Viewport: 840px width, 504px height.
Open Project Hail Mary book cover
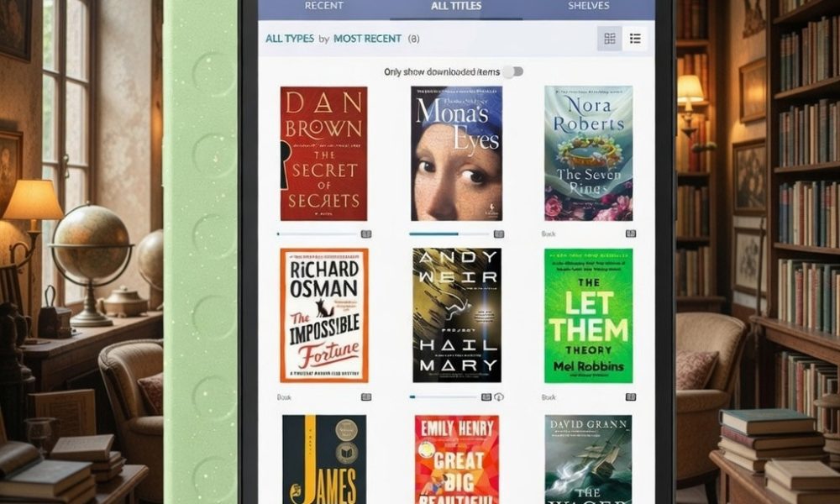click(456, 315)
